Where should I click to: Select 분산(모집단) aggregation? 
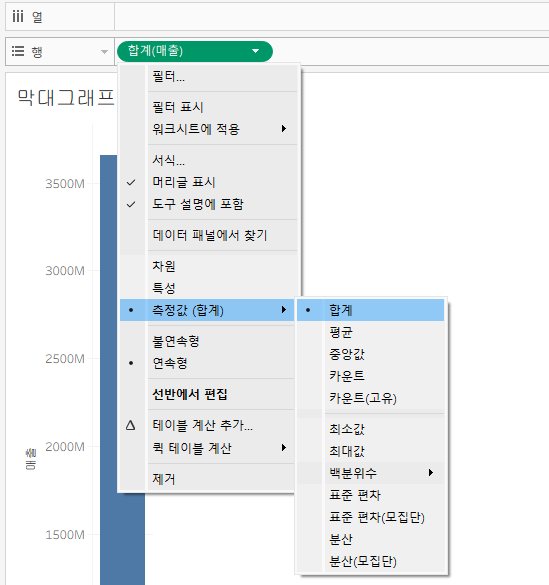click(x=371, y=561)
